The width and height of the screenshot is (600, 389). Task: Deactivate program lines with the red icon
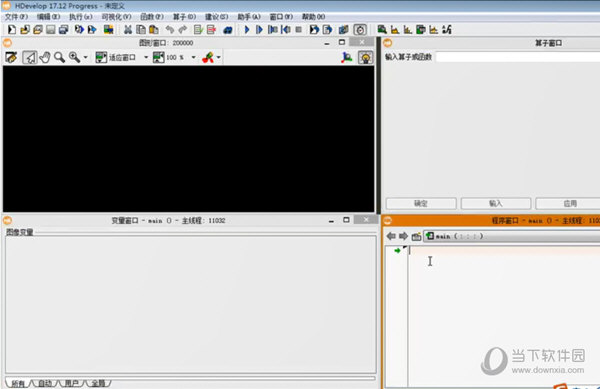[x=212, y=29]
